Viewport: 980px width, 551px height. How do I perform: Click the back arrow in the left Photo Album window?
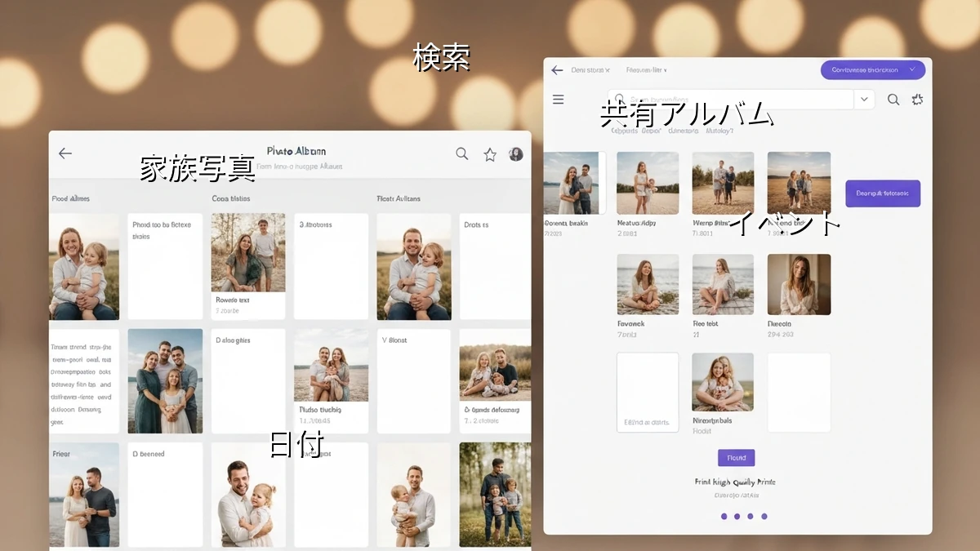[65, 153]
